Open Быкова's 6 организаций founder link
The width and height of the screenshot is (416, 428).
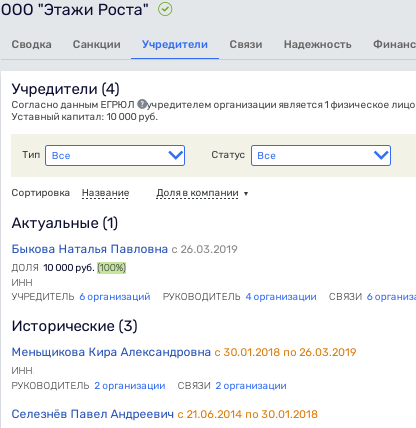pos(115,297)
